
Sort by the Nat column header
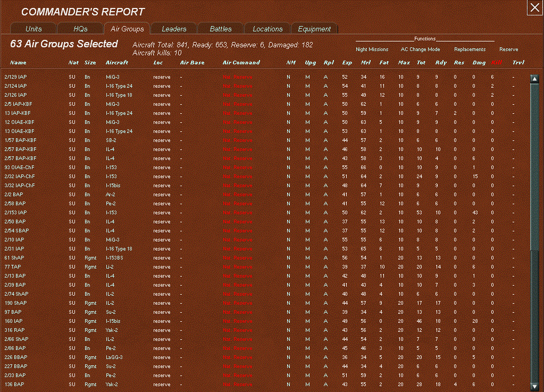73,62
